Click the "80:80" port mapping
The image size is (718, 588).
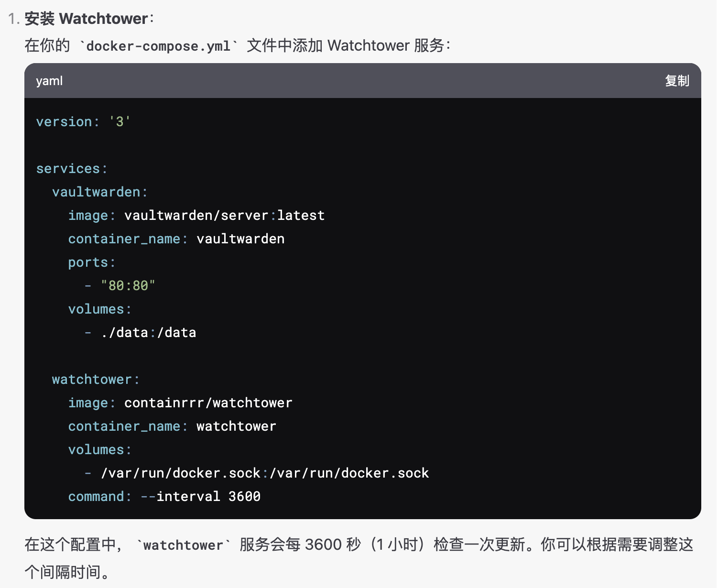coord(128,286)
